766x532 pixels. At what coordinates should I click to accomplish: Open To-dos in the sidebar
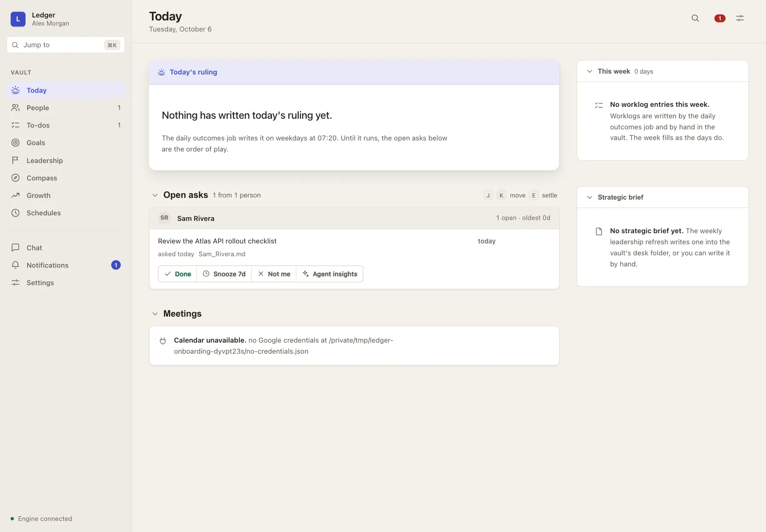66,125
